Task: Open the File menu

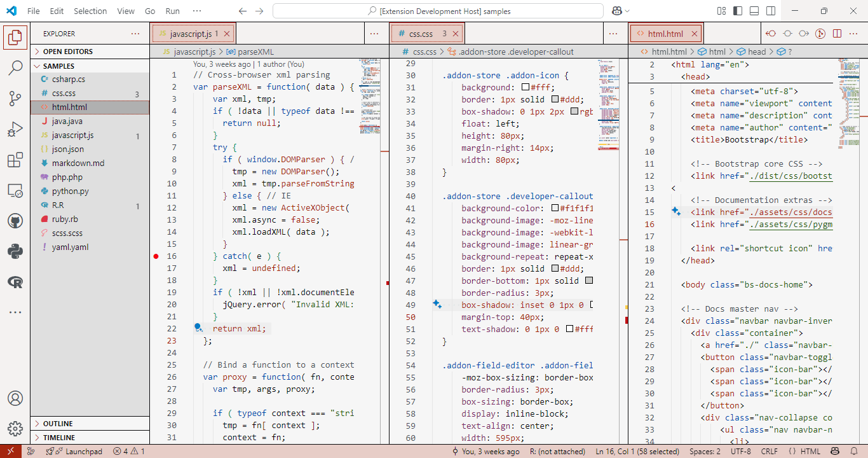Action: (34, 11)
